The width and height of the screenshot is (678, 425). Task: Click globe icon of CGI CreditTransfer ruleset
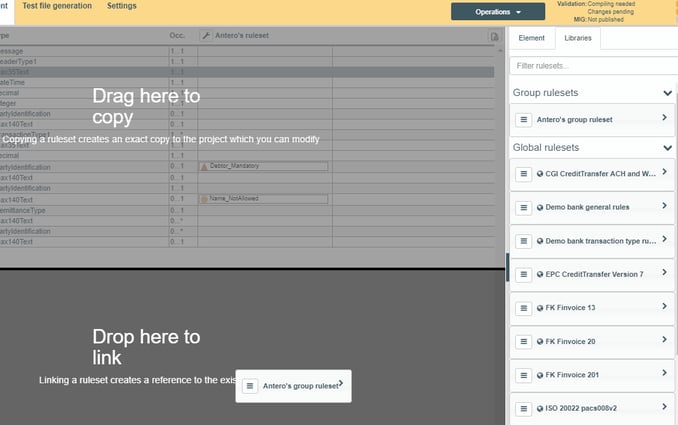pyautogui.click(x=540, y=174)
